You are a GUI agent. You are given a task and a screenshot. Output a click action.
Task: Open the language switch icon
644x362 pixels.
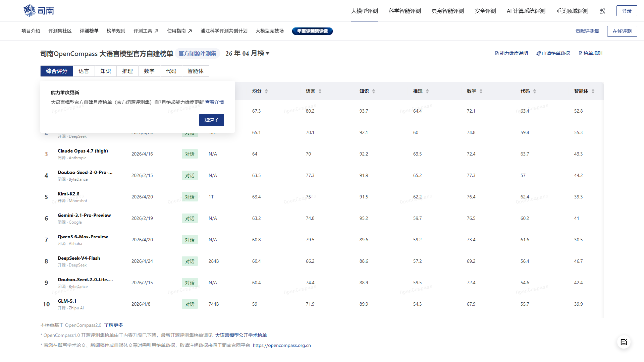click(x=602, y=11)
